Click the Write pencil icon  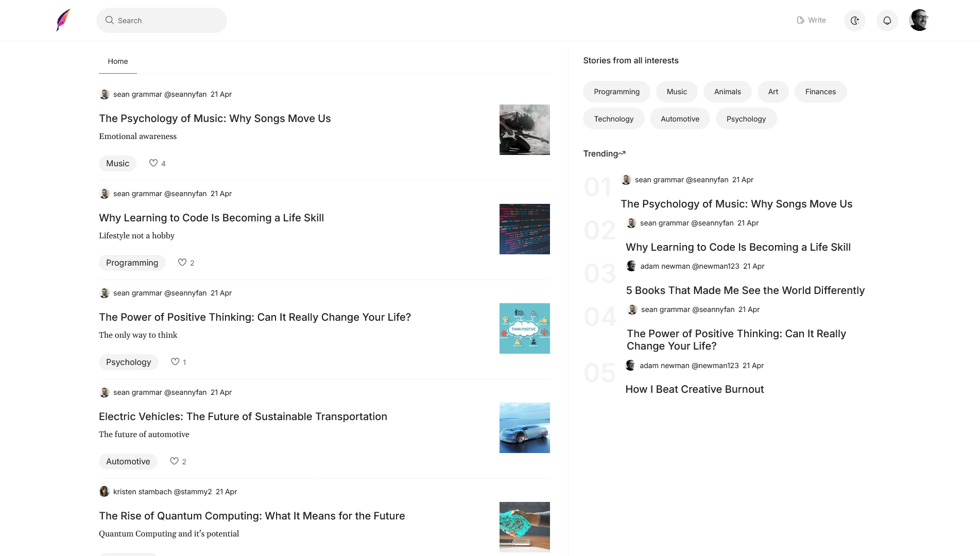(801, 21)
